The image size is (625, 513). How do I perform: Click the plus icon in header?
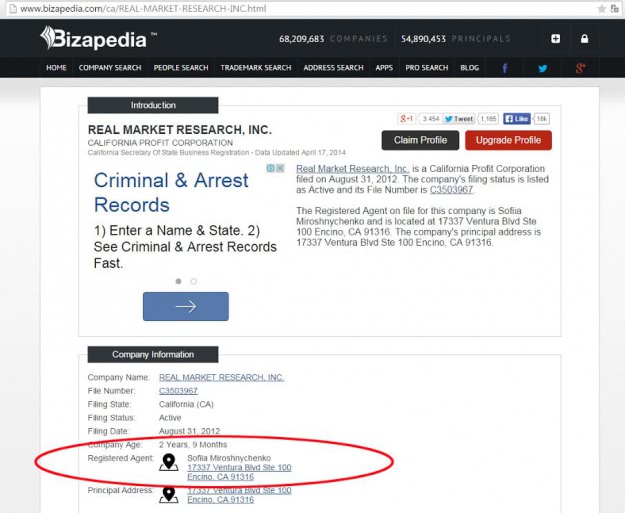click(x=556, y=39)
